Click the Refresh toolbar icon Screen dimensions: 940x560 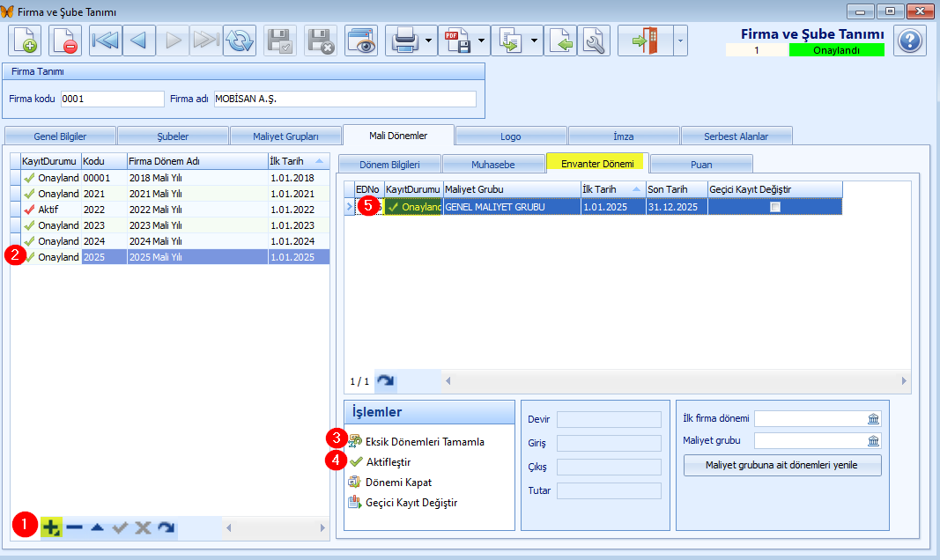pos(240,41)
